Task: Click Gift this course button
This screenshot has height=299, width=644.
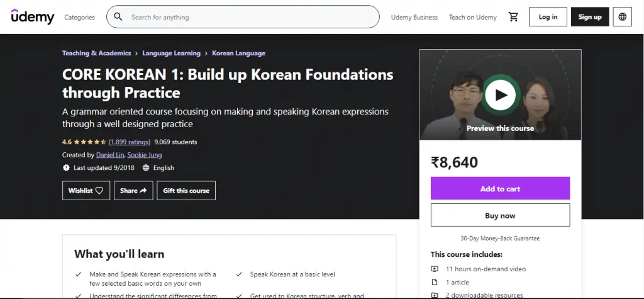Action: [x=186, y=191]
